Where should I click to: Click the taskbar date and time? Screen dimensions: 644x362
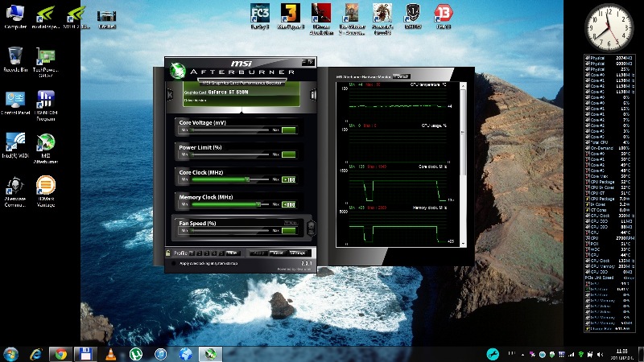622,355
